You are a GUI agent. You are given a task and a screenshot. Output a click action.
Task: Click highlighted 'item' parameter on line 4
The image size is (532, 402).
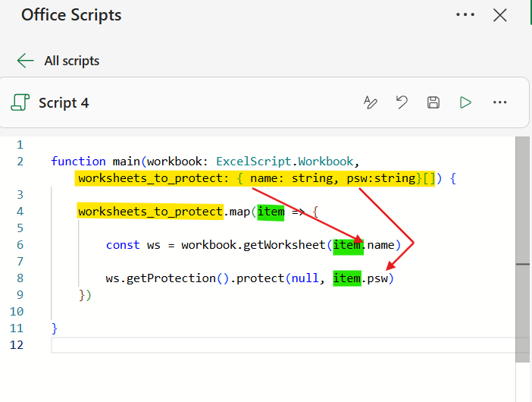271,212
